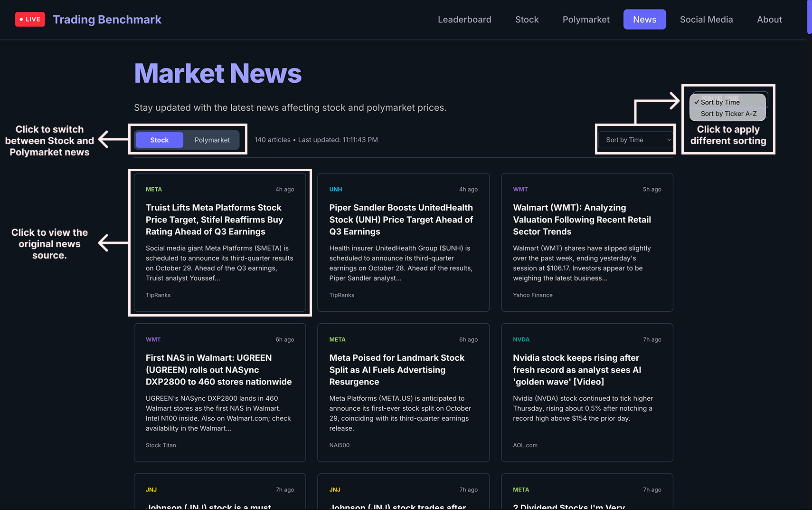The image size is (812, 510).
Task: Open Polymarket in the top navigation bar
Action: coord(586,19)
